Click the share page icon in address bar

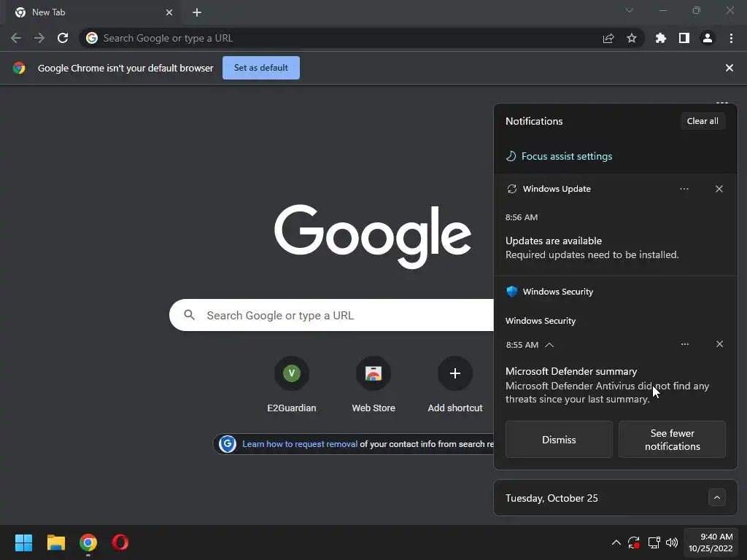pyautogui.click(x=608, y=38)
